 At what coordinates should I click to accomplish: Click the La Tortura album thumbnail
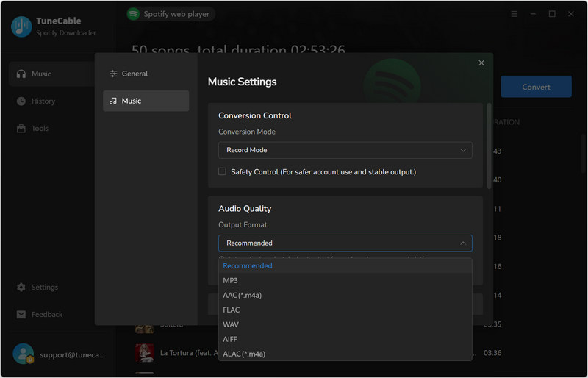(x=144, y=353)
